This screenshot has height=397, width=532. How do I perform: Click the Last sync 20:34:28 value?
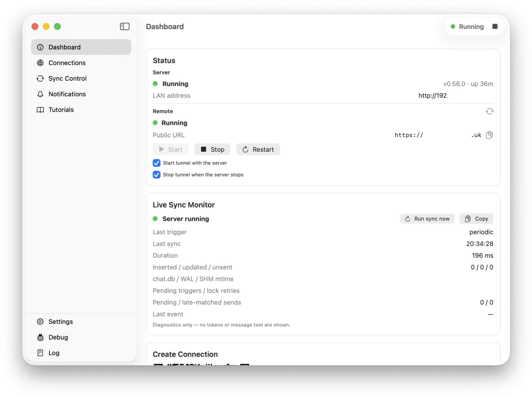tap(480, 244)
